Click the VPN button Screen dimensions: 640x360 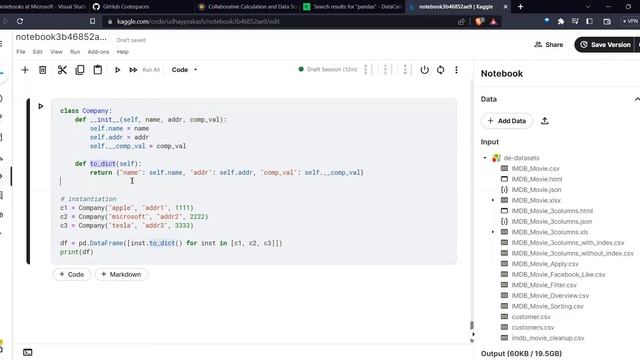tap(630, 21)
